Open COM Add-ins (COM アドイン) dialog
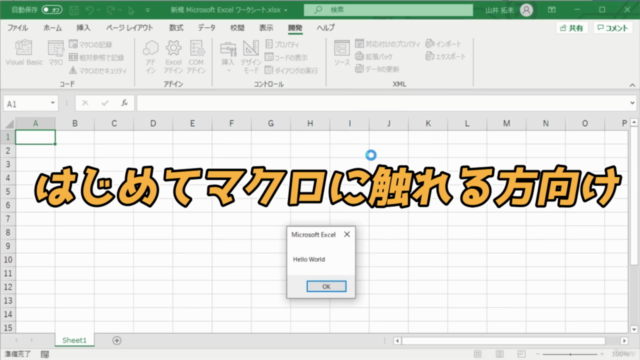The width and height of the screenshot is (640, 360). click(x=196, y=57)
